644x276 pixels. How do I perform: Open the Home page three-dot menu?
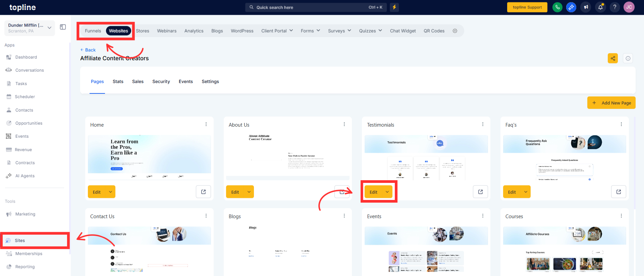(x=206, y=124)
